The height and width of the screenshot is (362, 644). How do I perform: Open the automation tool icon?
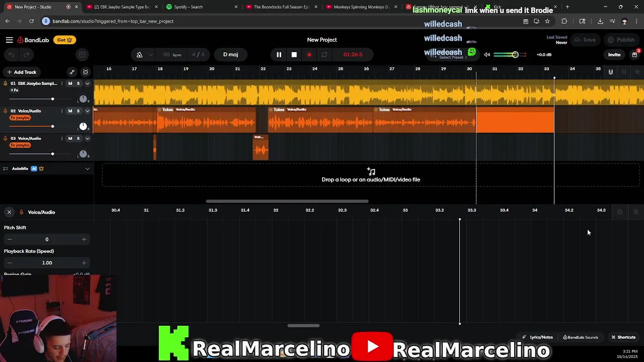pos(72,72)
